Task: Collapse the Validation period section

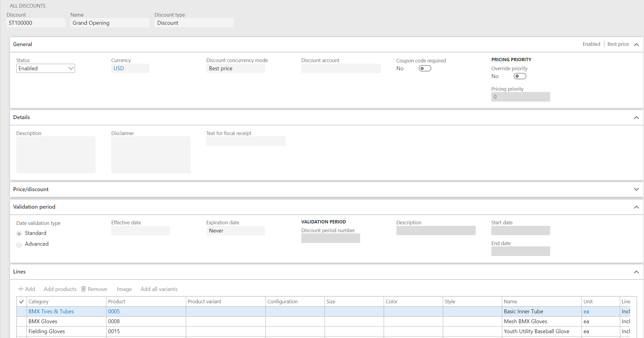Action: pos(636,207)
